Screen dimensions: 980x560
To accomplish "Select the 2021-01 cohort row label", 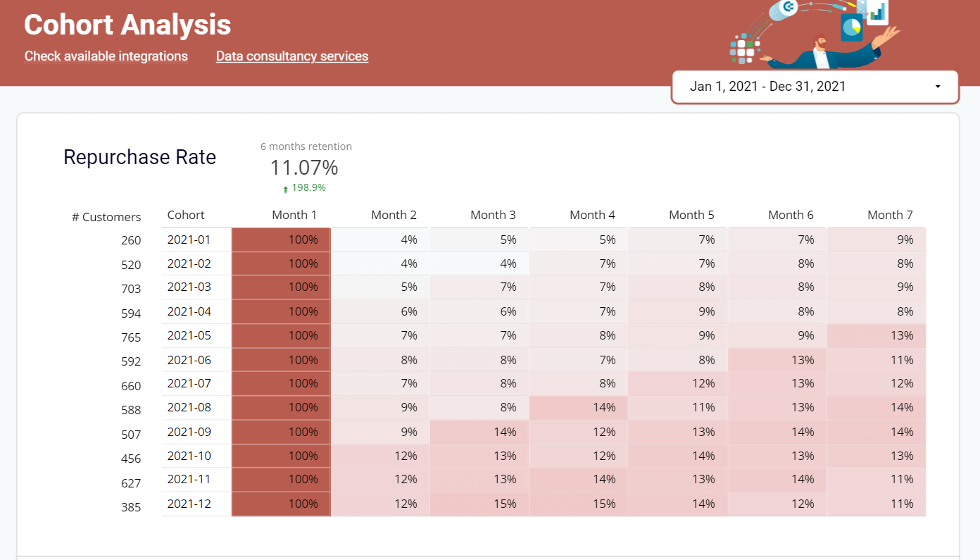I will [189, 239].
